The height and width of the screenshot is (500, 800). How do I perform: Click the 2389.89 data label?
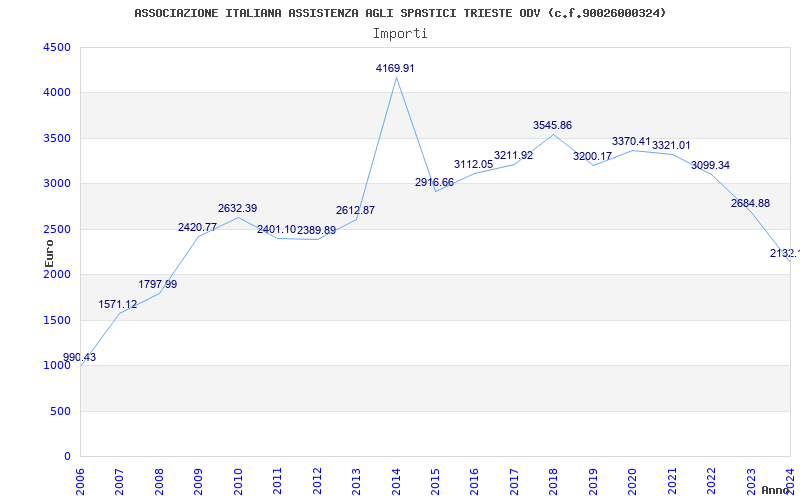click(x=316, y=231)
